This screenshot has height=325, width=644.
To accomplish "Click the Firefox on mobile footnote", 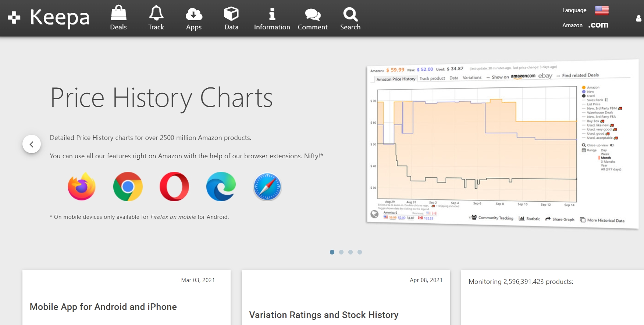I will pos(173,217).
